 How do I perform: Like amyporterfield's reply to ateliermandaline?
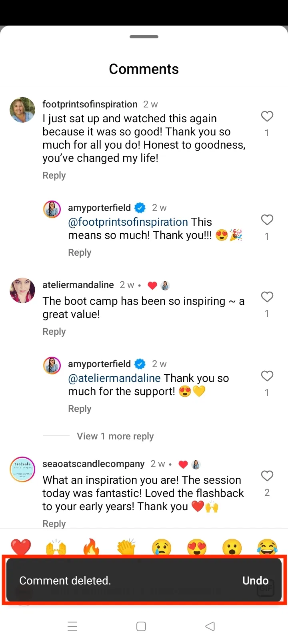(x=267, y=376)
